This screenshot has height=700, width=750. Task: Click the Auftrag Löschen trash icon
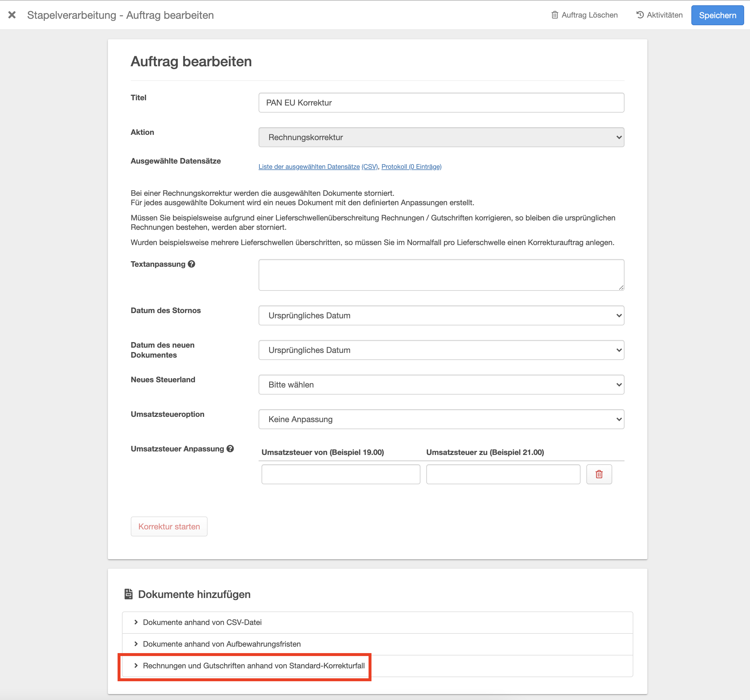[x=554, y=15]
